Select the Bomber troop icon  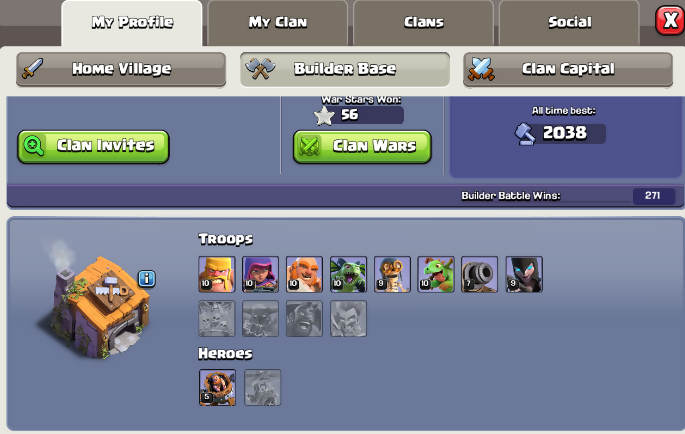[x=392, y=274]
